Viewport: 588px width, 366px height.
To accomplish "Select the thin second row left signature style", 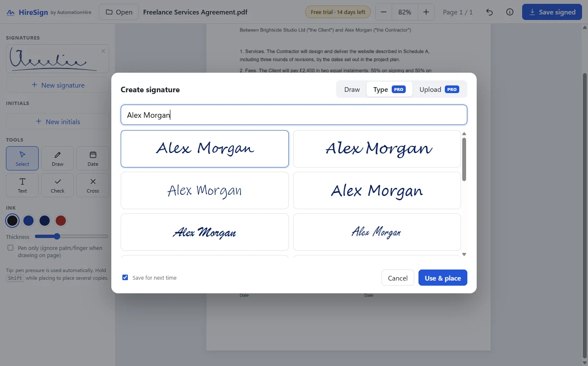I will [205, 190].
